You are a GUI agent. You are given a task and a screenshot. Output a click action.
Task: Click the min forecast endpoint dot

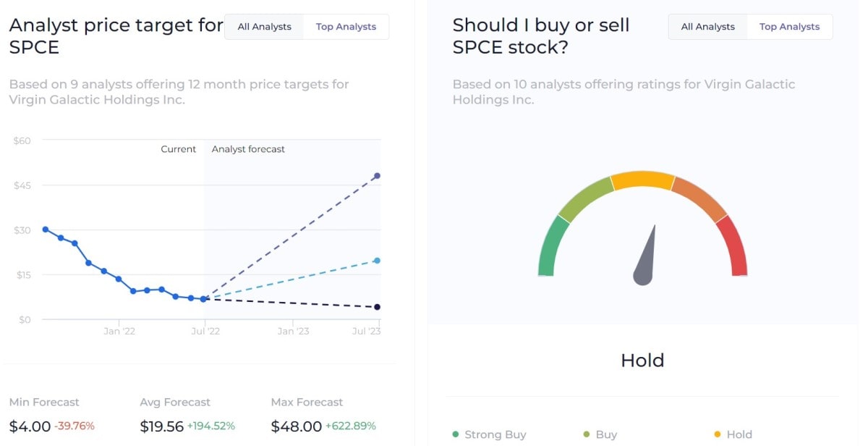(377, 307)
